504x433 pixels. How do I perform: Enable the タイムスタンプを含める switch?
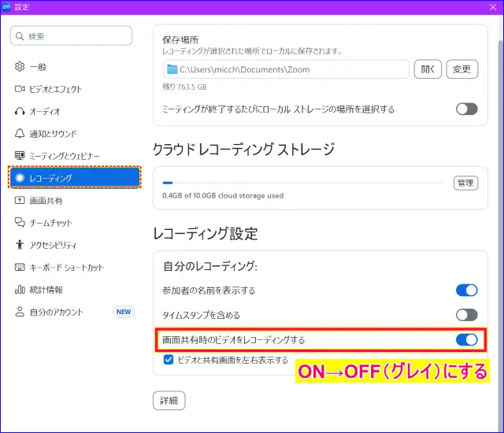coord(466,315)
